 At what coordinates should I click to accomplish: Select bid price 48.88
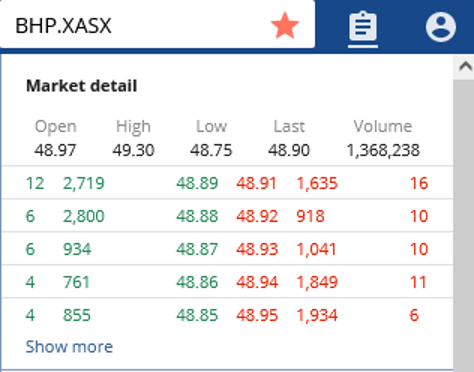[x=197, y=216]
